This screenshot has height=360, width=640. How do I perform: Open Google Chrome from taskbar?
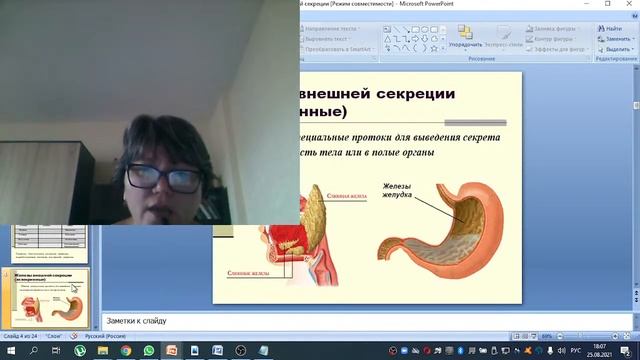[126, 351]
